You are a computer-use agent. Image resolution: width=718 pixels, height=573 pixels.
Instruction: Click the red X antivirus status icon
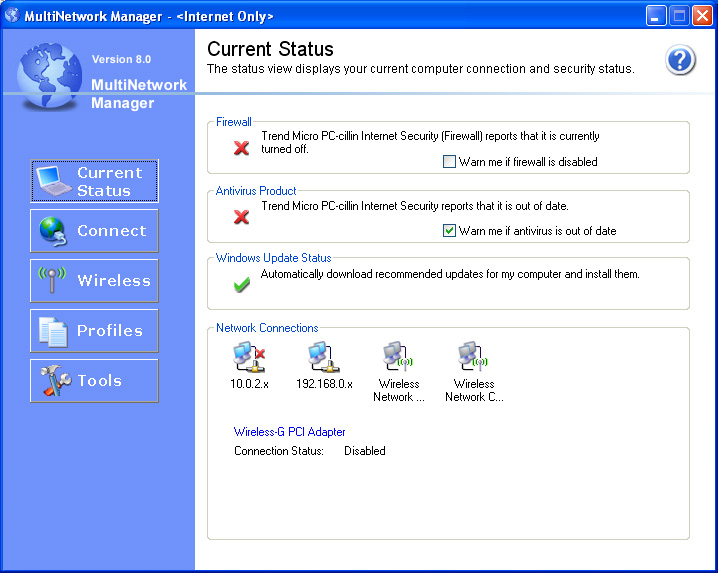(x=241, y=216)
